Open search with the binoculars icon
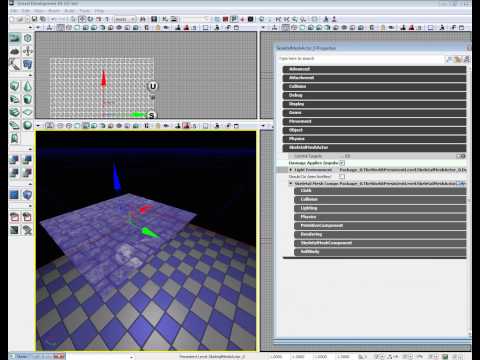Image resolution: width=480 pixels, height=360 pixels. [x=143, y=19]
